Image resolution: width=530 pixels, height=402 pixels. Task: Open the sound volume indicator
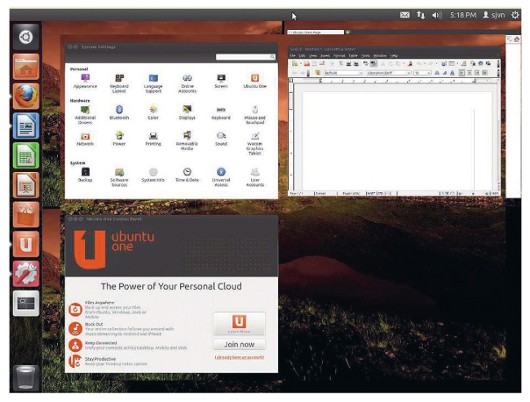pyautogui.click(x=437, y=15)
